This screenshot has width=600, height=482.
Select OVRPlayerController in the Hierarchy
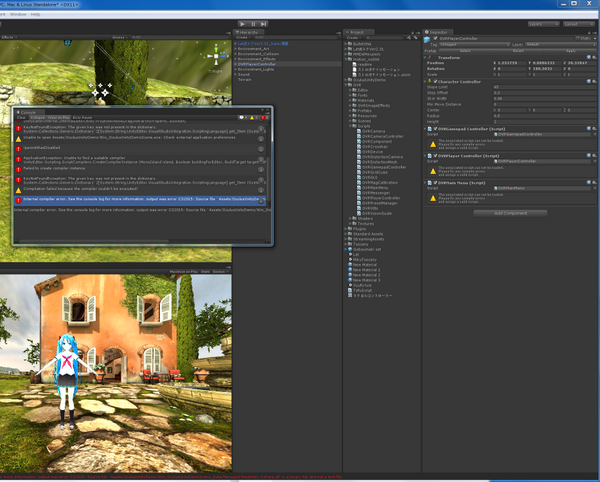tap(256, 64)
